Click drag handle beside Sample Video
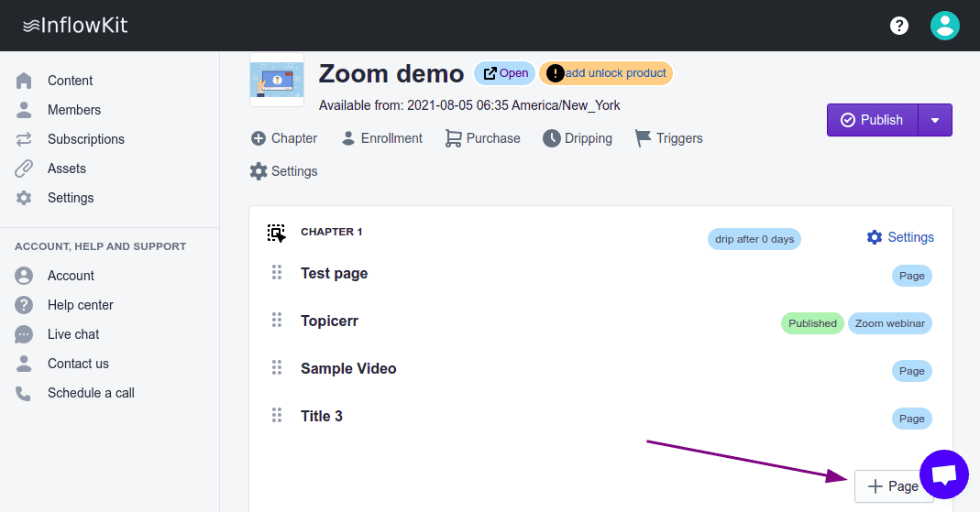This screenshot has height=512, width=980. 276,368
